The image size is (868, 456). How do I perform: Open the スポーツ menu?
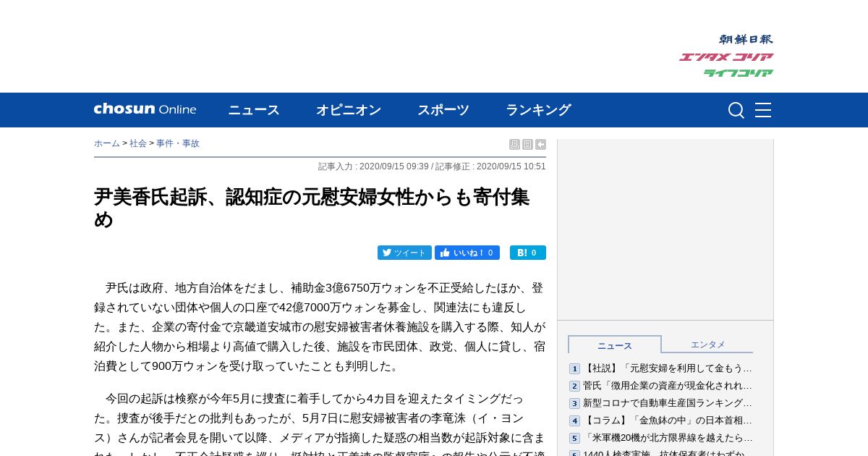pos(443,110)
